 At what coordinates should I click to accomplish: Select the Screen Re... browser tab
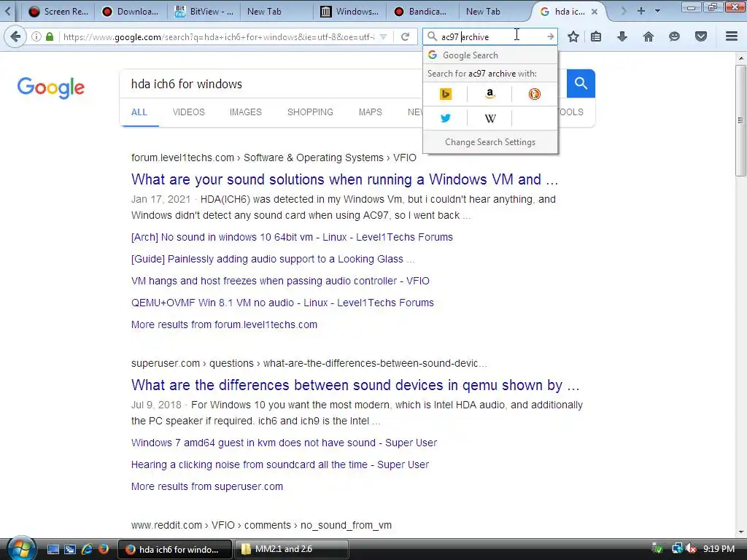point(58,12)
